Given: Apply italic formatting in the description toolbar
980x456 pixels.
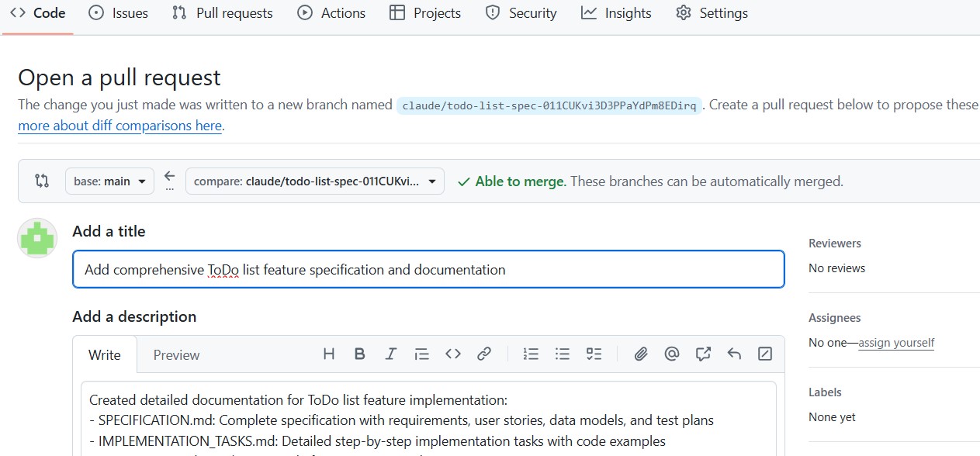Looking at the screenshot, I should tap(391, 354).
